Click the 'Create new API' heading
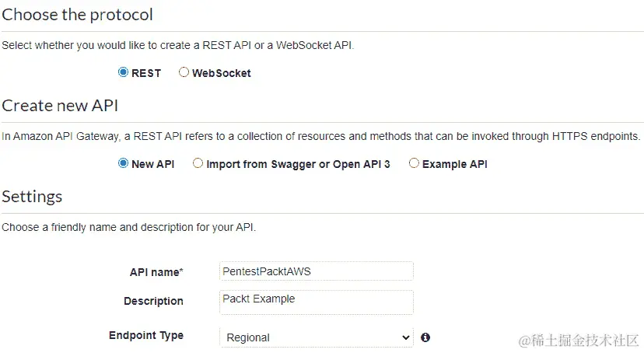Viewport: 644px width, 353px height. (60, 106)
